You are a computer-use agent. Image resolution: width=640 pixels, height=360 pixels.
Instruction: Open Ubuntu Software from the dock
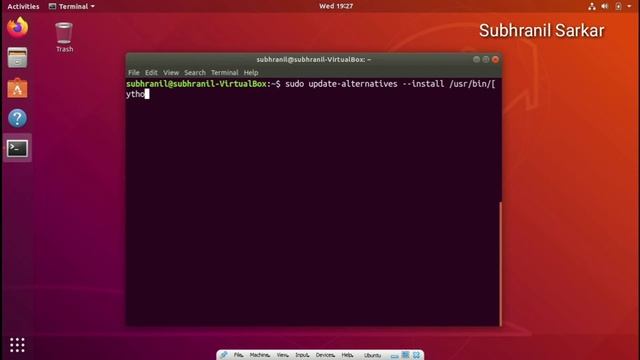[18, 88]
